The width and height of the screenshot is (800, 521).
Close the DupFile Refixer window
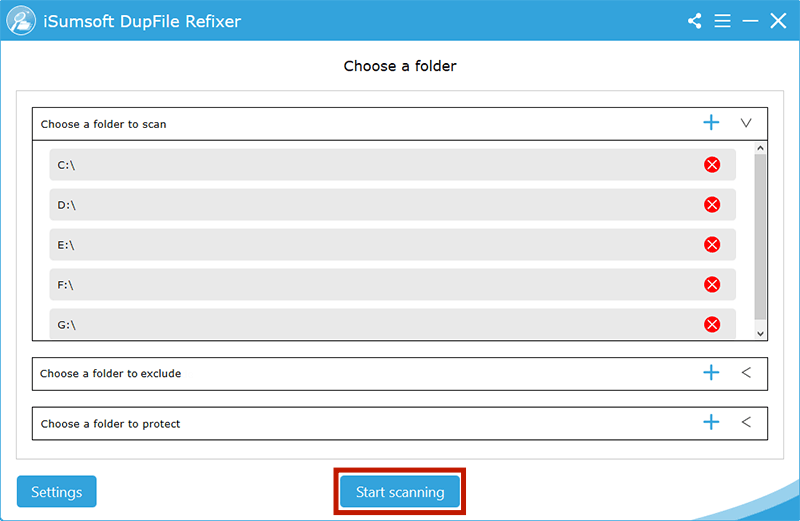coord(778,21)
